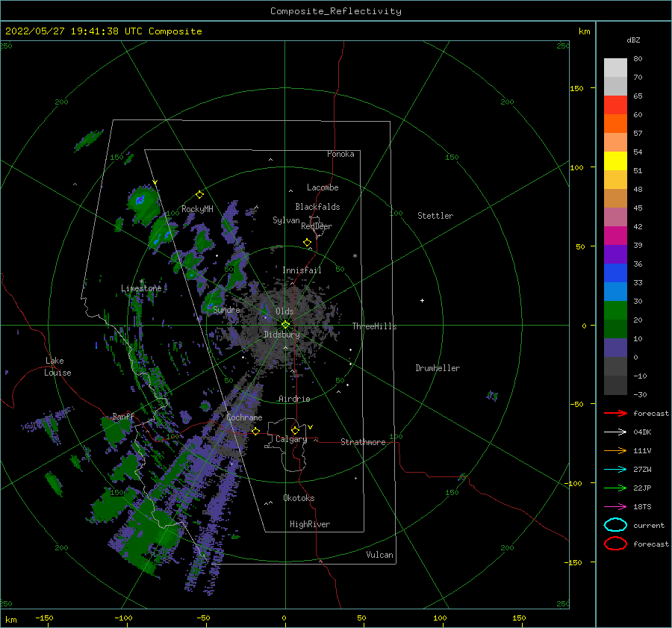
Task: Click the dBZ legend heading
Action: click(633, 40)
